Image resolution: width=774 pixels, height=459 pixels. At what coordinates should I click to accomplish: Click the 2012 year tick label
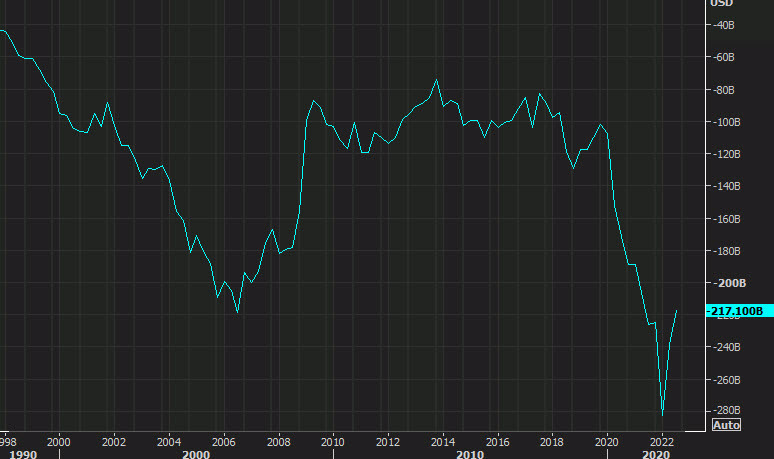387,442
